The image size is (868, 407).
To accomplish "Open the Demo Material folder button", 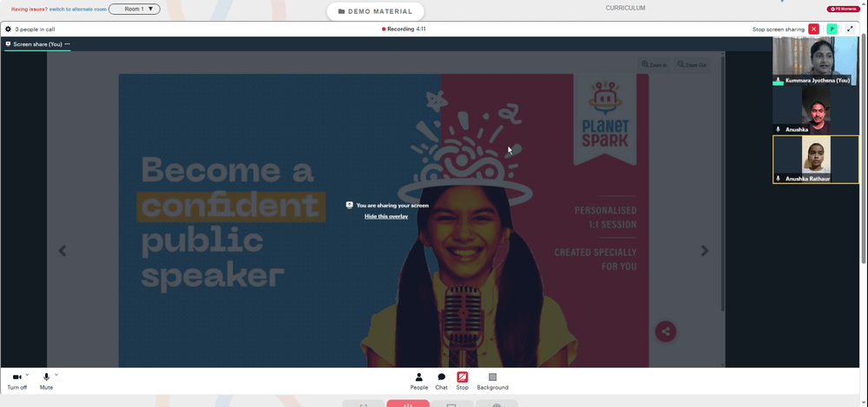I will tap(375, 11).
